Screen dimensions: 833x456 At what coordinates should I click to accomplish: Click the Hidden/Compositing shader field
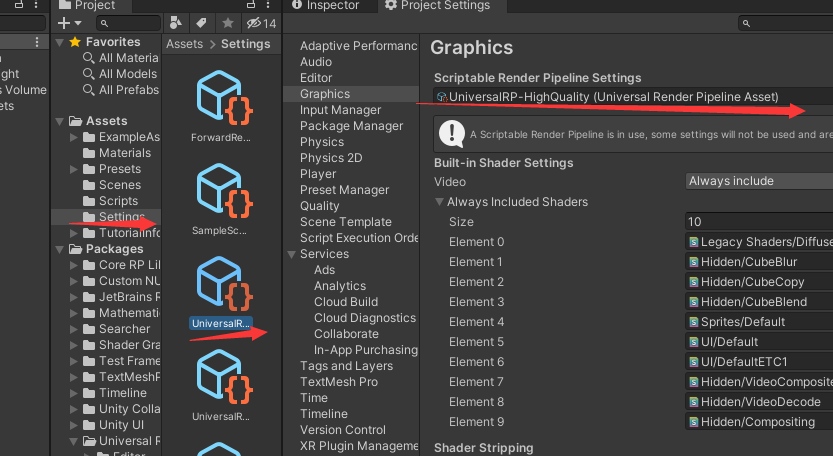759,422
